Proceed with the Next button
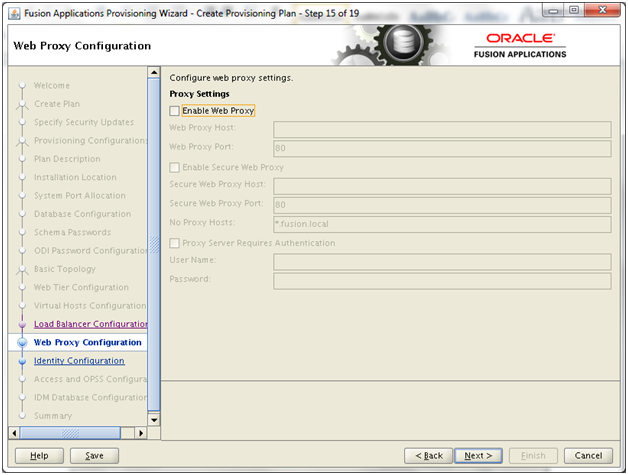This screenshot has width=628, height=475. 478,456
